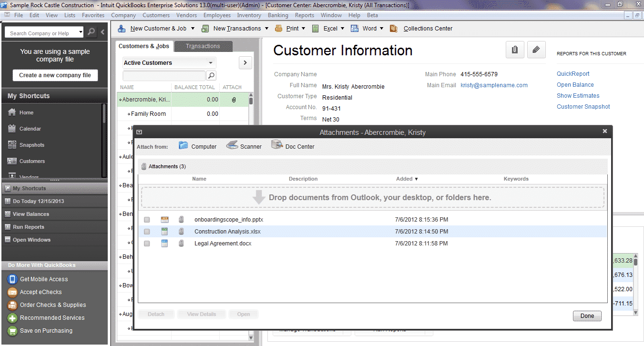The height and width of the screenshot is (346, 644).
Task: Click Home icon in My Shortcuts
Action: (12, 112)
